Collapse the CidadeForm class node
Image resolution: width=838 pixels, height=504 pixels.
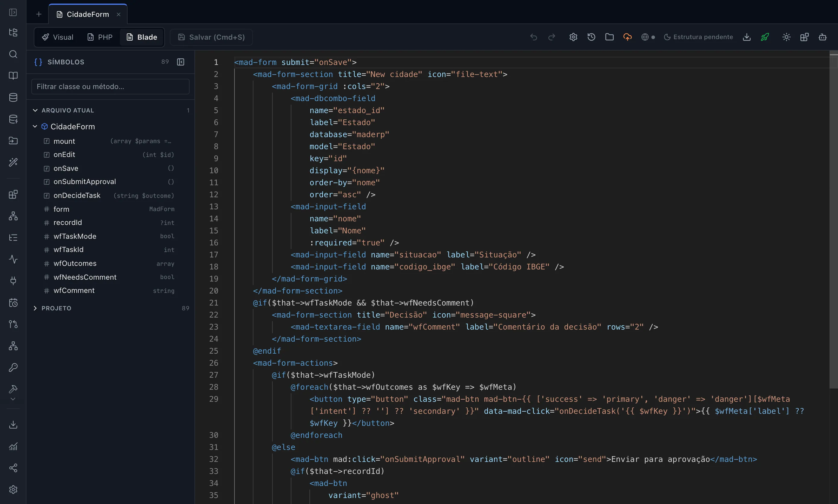coord(35,126)
